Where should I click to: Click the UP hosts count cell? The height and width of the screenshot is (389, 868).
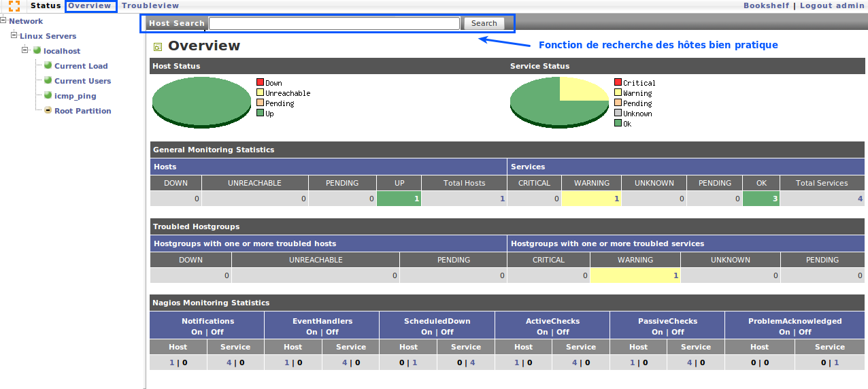point(399,199)
